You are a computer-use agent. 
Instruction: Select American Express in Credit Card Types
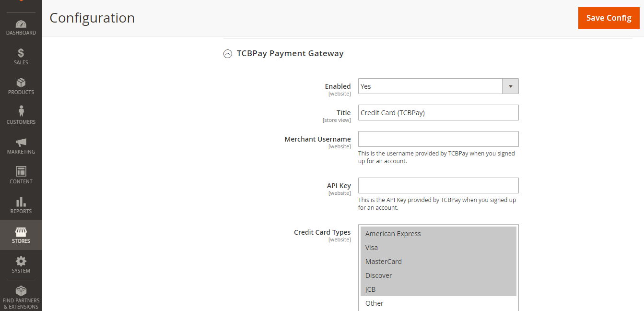[438, 234]
